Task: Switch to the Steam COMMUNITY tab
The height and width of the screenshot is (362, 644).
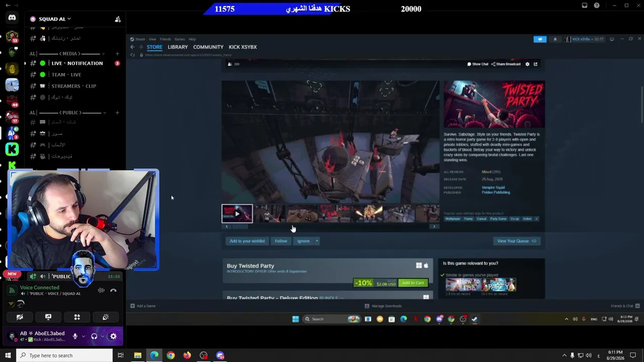Action: pyautogui.click(x=208, y=47)
